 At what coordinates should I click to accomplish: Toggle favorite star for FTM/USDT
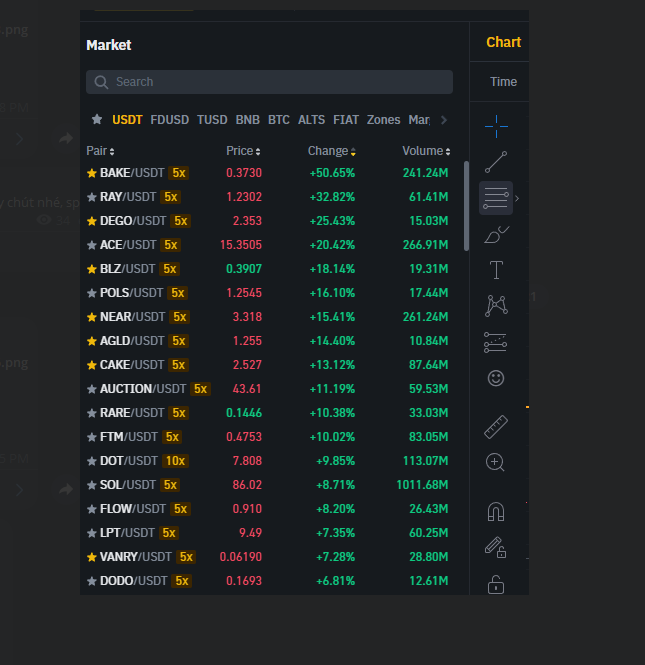pos(92,437)
